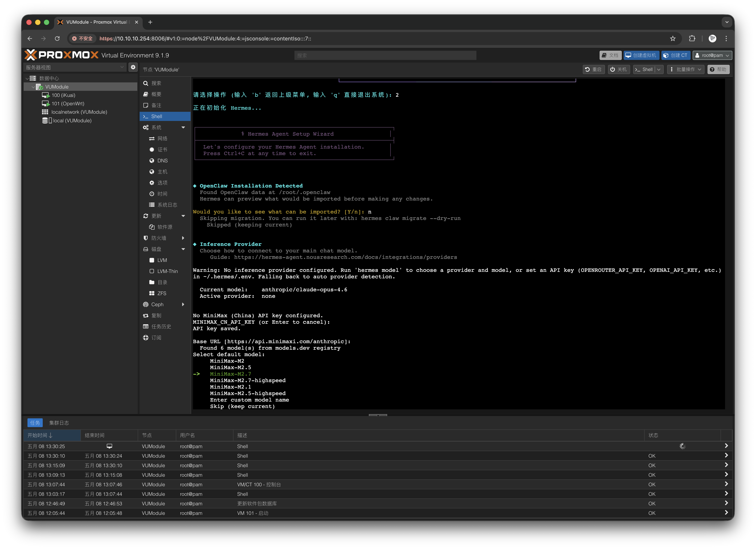Image resolution: width=756 pixels, height=549 pixels.
Task: Expand the 批量操作 dropdown menu
Action: (x=686, y=69)
